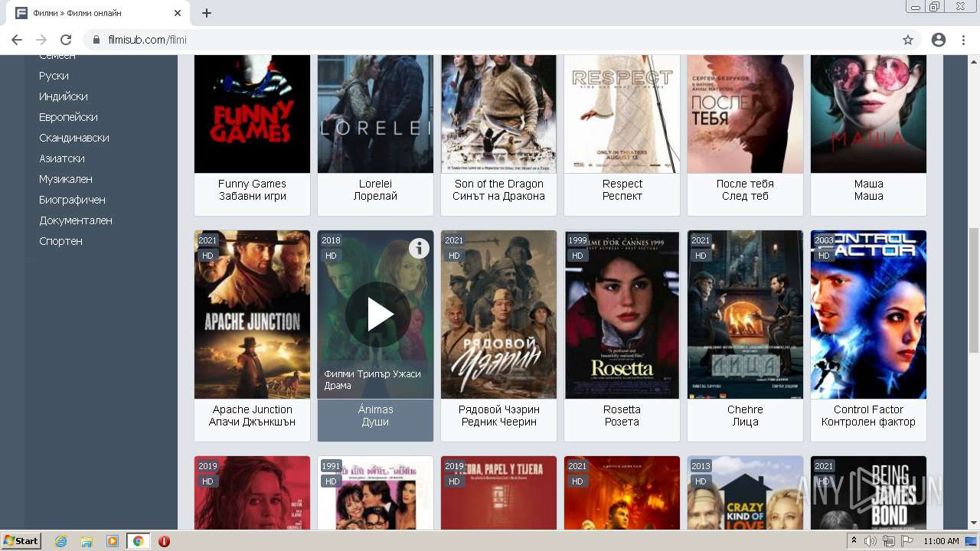Click the Chehre Лица title text
980x551 pixels.
745,416
